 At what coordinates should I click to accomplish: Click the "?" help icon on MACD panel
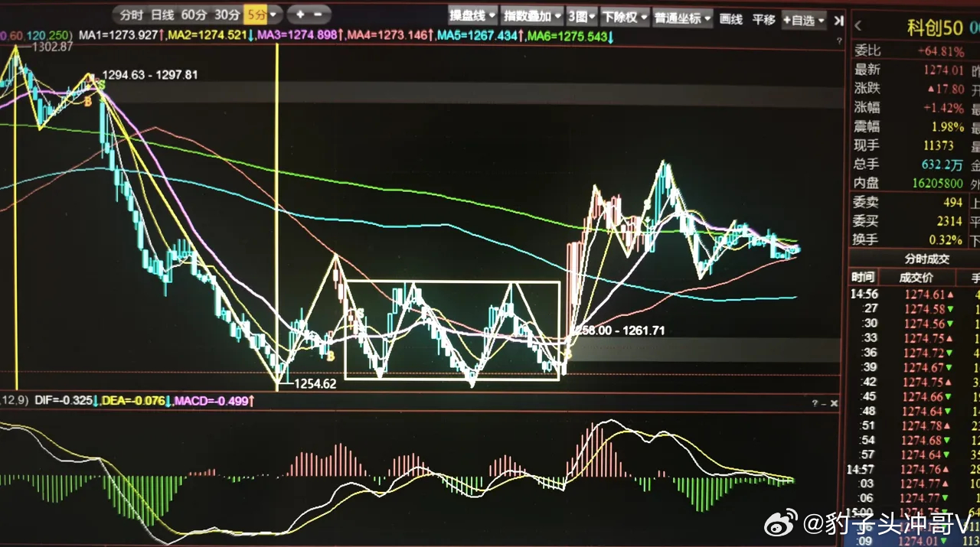pos(813,401)
